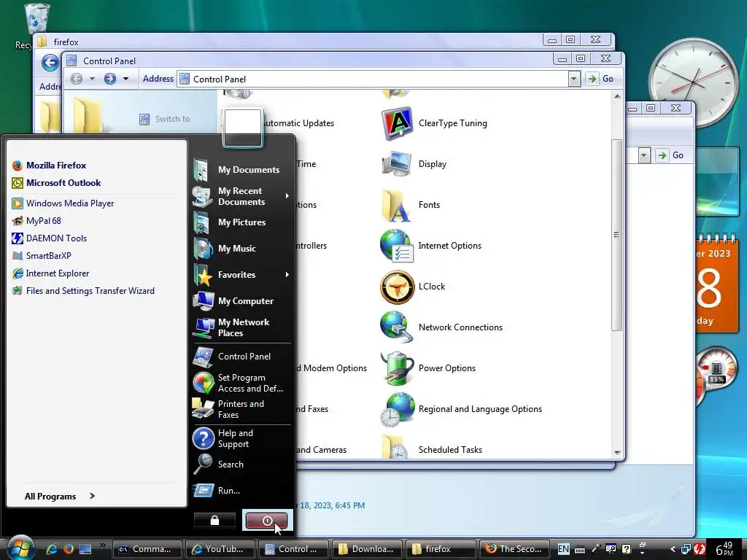Click the Control Panel vertical scrollbar thumb
747x560 pixels.
pyautogui.click(x=617, y=235)
